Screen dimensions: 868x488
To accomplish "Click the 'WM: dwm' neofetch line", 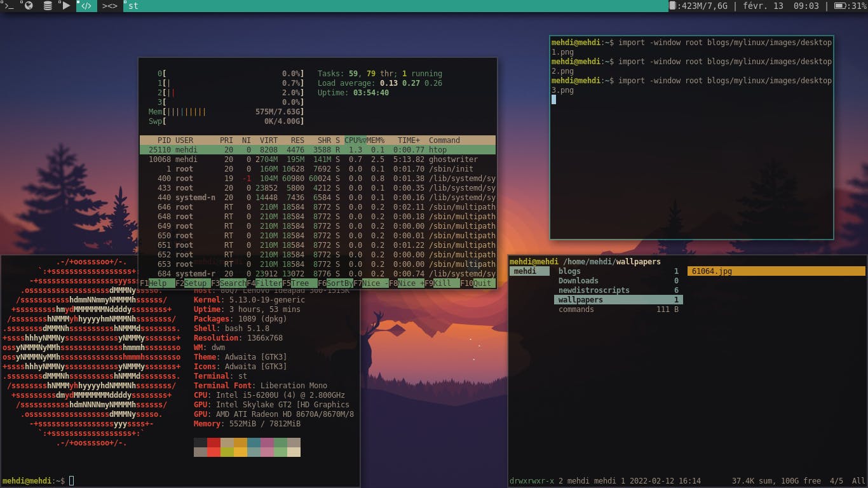I will (210, 348).
